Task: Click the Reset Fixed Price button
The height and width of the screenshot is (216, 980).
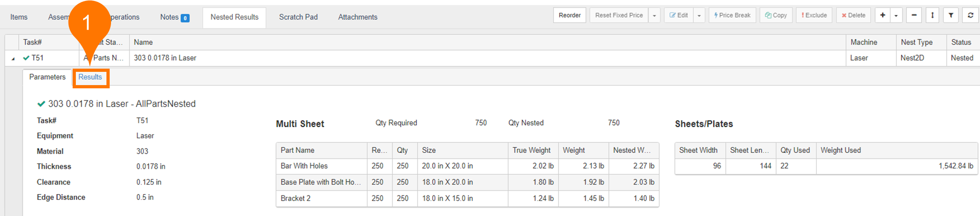Action: tap(619, 15)
